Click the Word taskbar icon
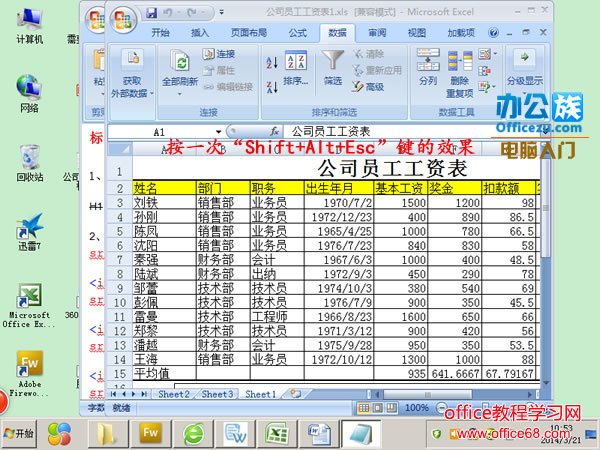Viewport: 600px width, 450px height. [319, 434]
